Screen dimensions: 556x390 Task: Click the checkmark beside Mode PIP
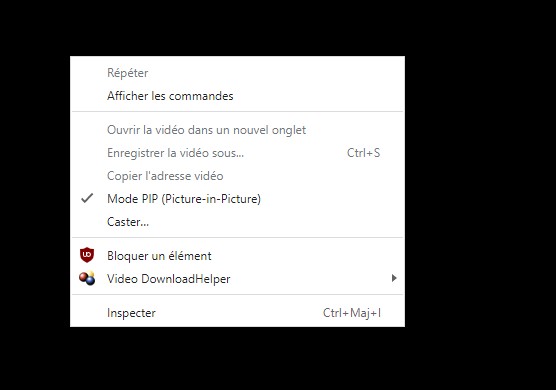(x=87, y=198)
